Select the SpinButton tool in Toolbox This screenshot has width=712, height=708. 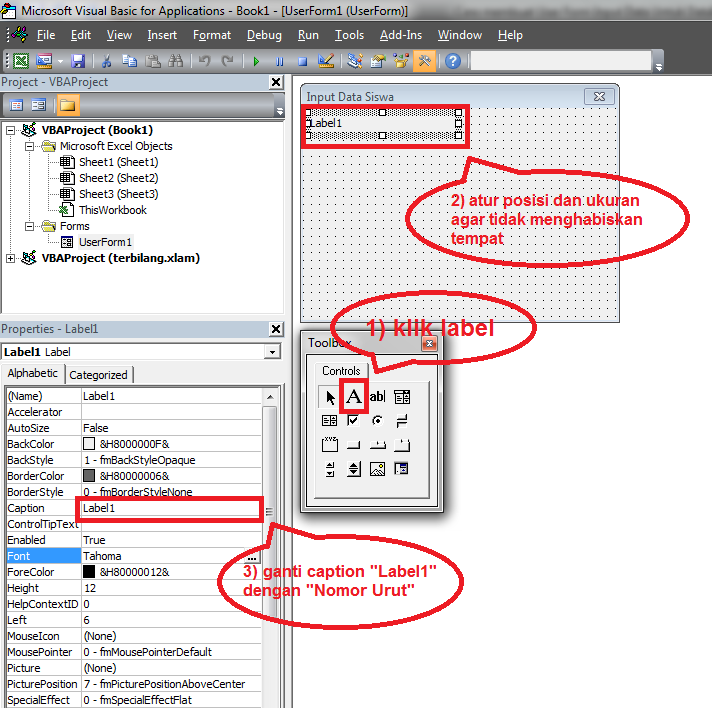354,469
